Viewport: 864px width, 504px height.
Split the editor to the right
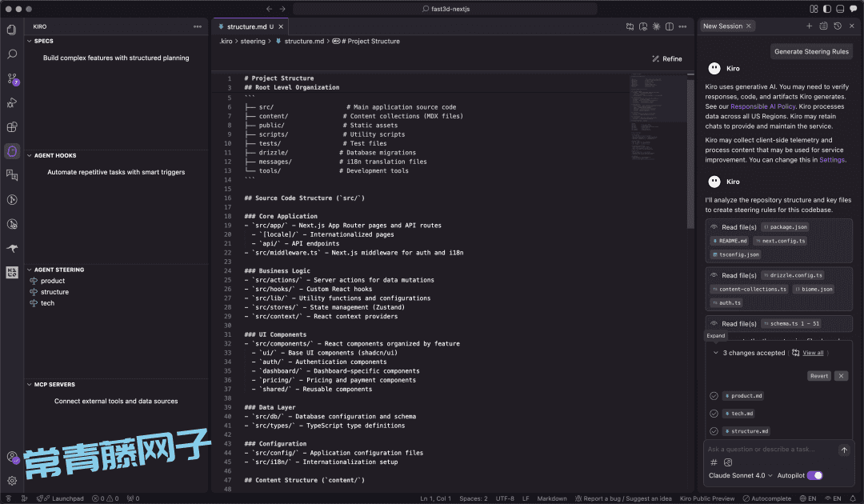point(670,26)
